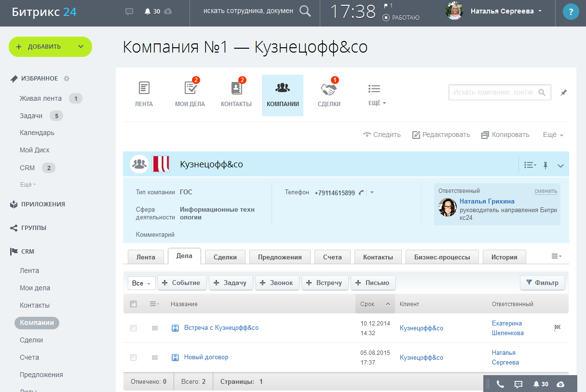This screenshot has width=586, height=392.
Task: Open Счета in CRM sidebar
Action: (x=29, y=357)
